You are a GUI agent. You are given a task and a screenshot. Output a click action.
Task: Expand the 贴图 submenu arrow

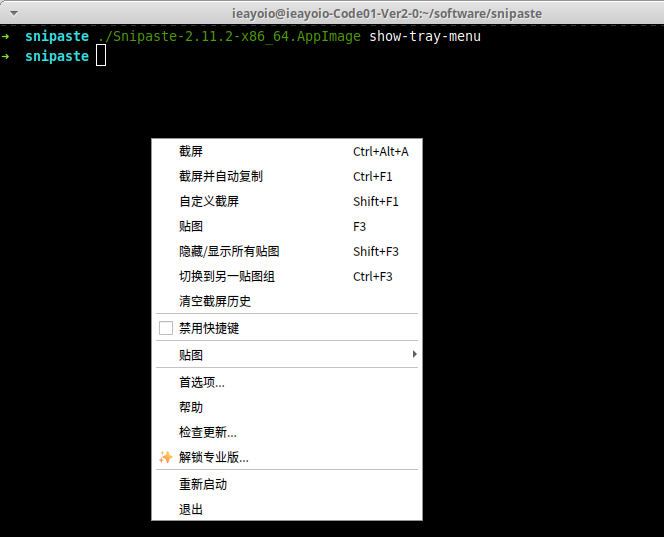tap(415, 354)
